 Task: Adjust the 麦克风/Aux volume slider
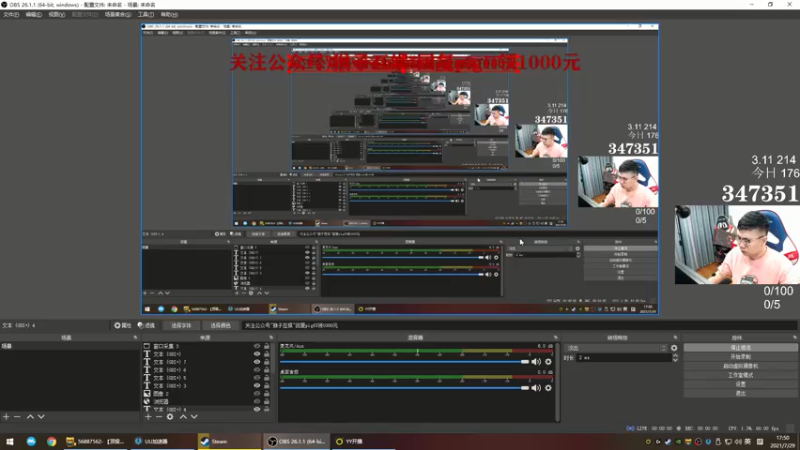405,362
